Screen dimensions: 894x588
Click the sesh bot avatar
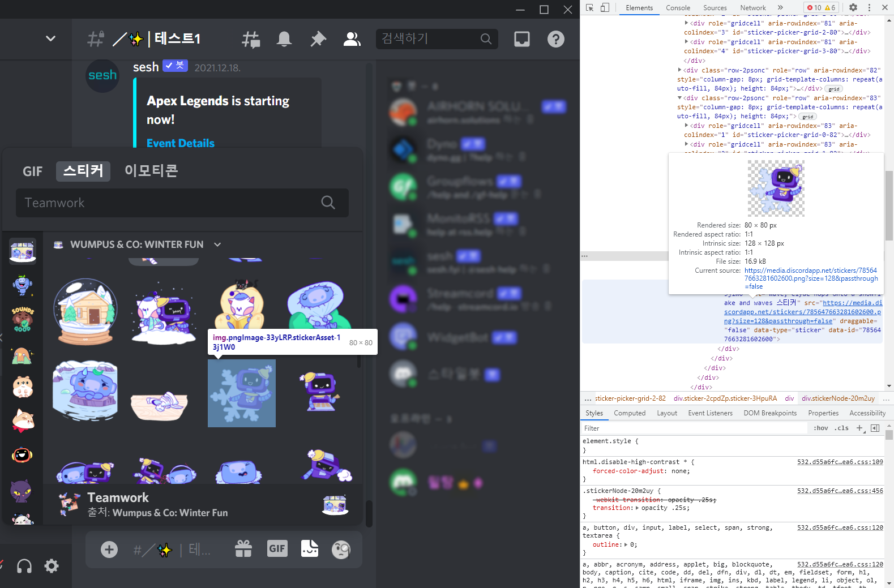[x=102, y=76]
